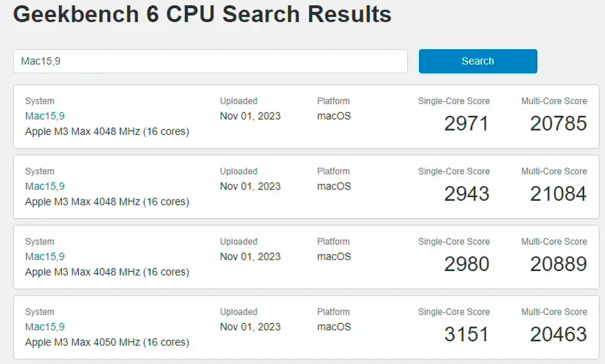This screenshot has width=605, height=364.
Task: Click the multi-core score 20463
Action: pos(558,334)
